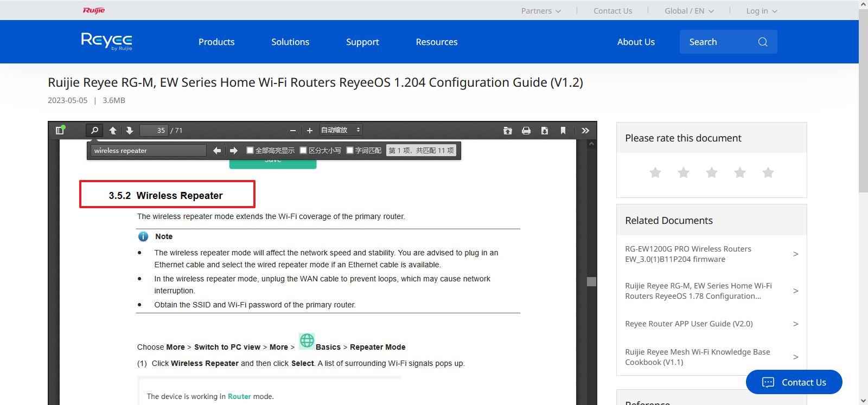Rate the document two stars
This screenshot has height=405, width=868.
(x=684, y=172)
